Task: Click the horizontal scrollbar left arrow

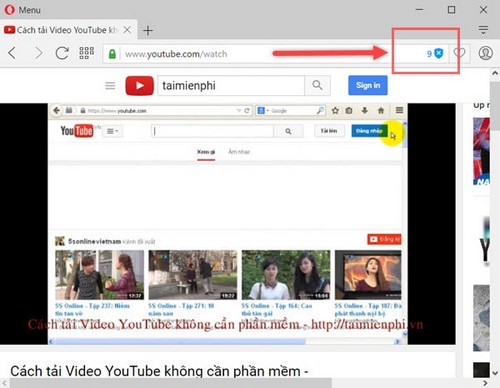Action: pos(4,383)
